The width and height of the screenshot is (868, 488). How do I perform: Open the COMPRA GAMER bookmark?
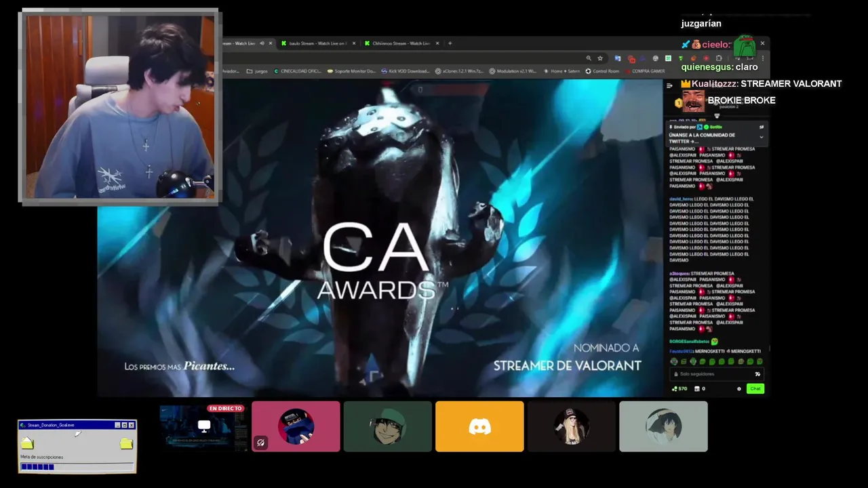(x=645, y=70)
